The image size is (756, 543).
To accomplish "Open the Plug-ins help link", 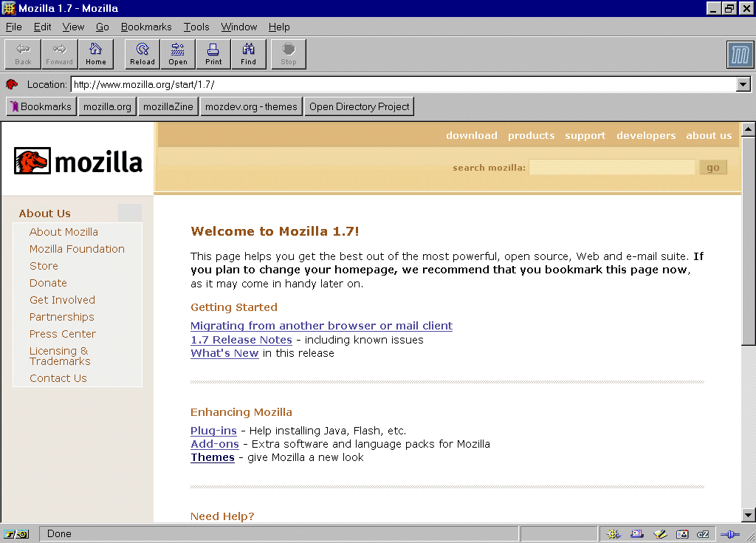I will pos(213,431).
